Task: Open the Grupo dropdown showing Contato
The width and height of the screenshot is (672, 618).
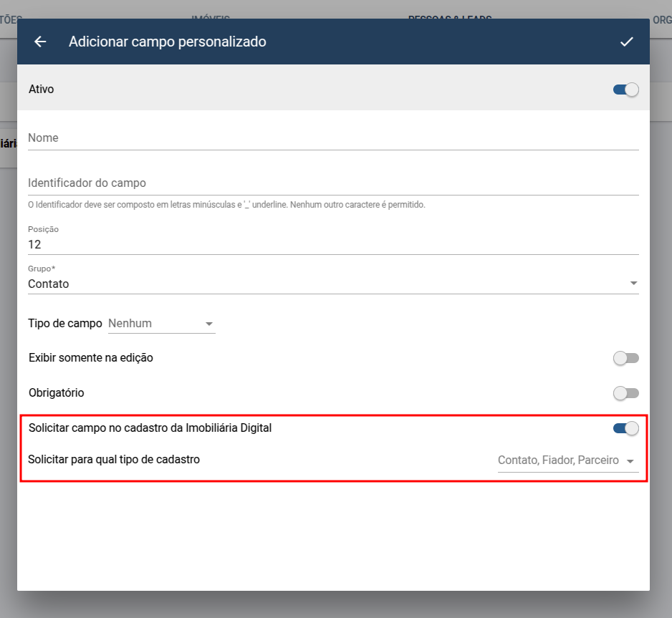Action: (333, 284)
